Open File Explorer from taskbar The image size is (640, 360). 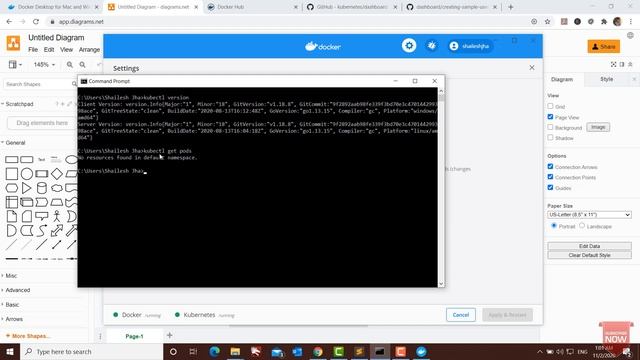[x=235, y=351]
